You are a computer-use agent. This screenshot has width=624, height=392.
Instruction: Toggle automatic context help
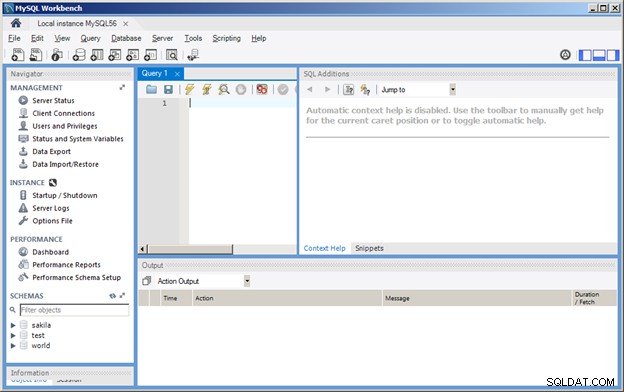[365, 90]
